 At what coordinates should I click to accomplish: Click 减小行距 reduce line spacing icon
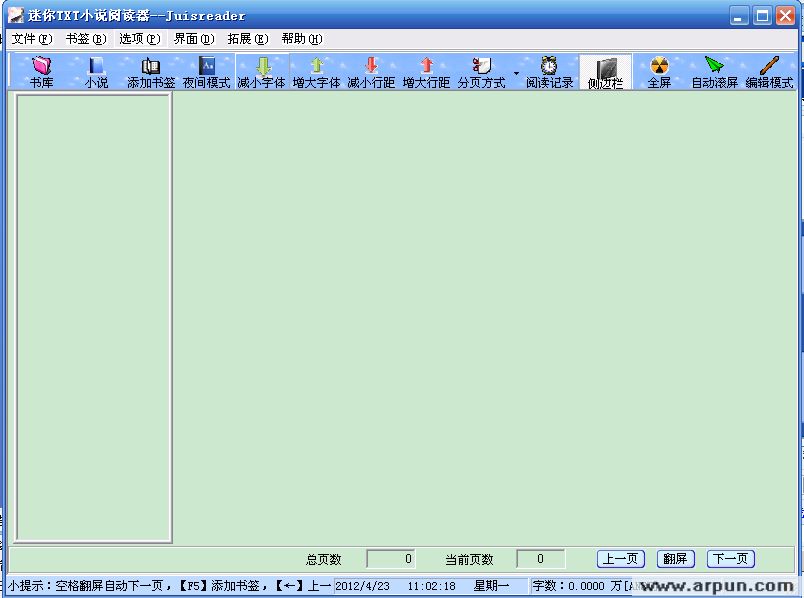pos(371,72)
